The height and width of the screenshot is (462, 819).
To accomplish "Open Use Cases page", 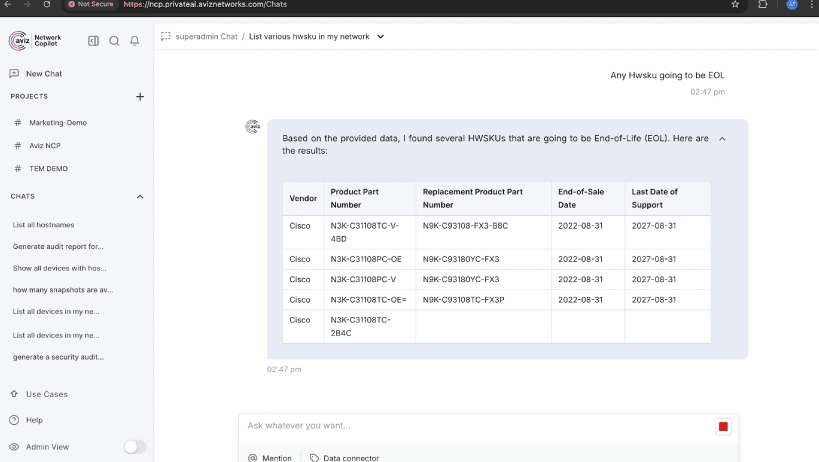I will [46, 394].
